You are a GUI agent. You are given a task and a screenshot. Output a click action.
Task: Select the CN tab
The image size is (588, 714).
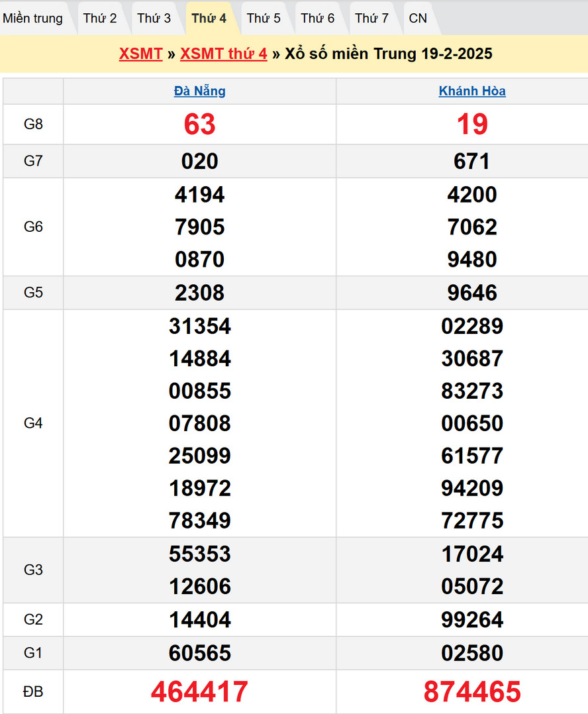[418, 19]
